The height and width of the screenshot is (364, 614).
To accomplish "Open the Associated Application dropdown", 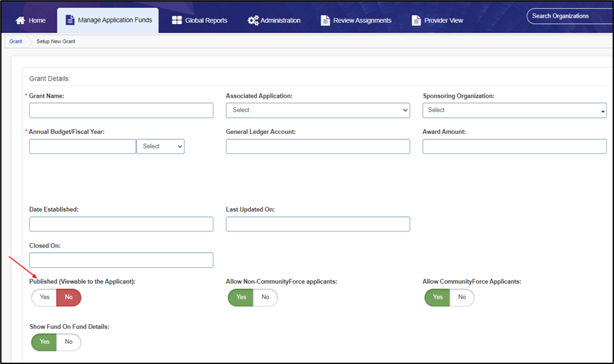I will [x=317, y=110].
